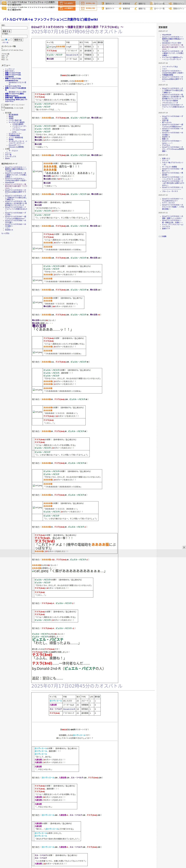Focus the タグ検索 input field
The height and width of the screenshot is (868, 186).
click(x=14, y=36)
